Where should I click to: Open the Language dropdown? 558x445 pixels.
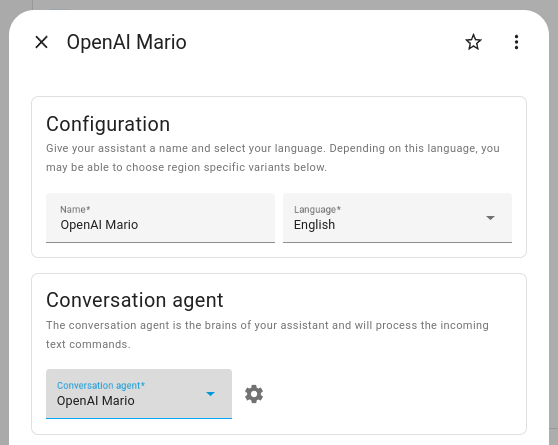pyautogui.click(x=397, y=218)
